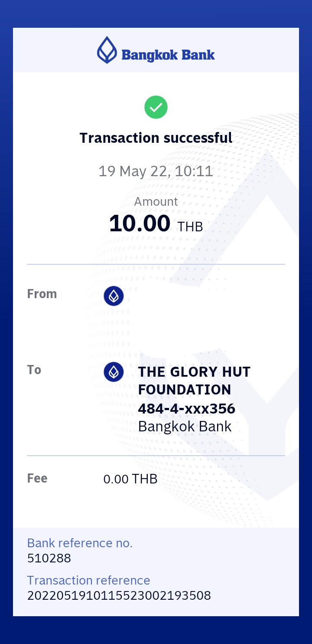
Task: Tap the recipient's Bangkok Bank text
Action: [185, 426]
